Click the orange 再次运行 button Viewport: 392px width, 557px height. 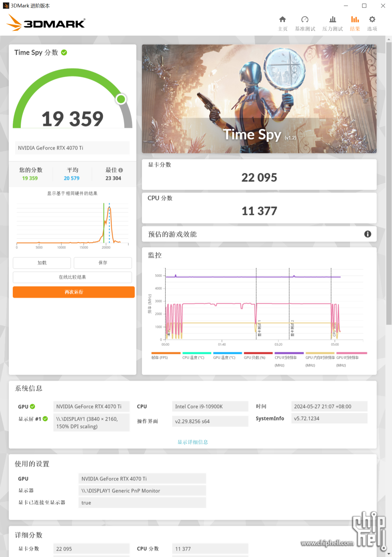(74, 292)
